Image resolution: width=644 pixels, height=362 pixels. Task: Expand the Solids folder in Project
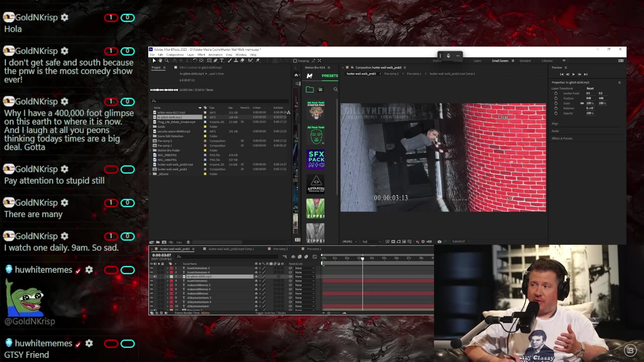pyautogui.click(x=150, y=127)
